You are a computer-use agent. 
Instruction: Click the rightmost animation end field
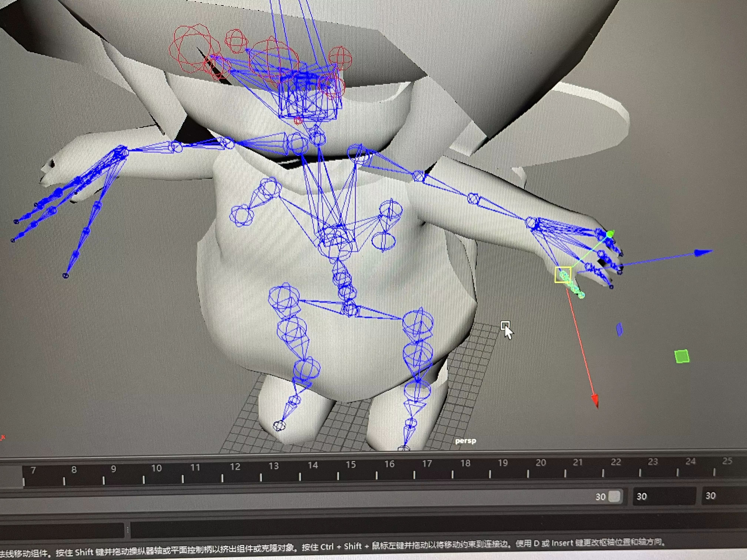coord(723,496)
